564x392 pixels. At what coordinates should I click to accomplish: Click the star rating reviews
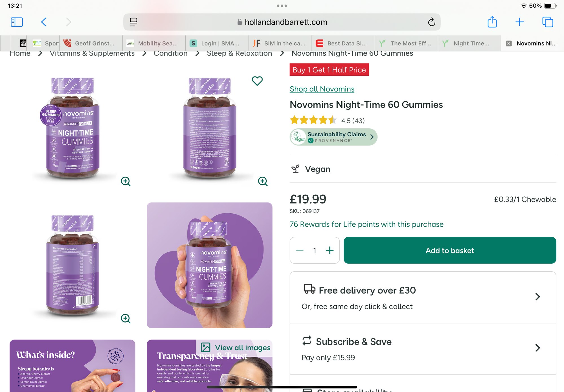327,121
